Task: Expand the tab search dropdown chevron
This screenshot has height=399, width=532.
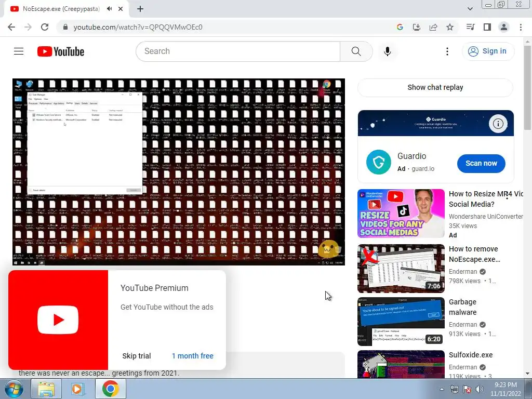Action: [470, 9]
